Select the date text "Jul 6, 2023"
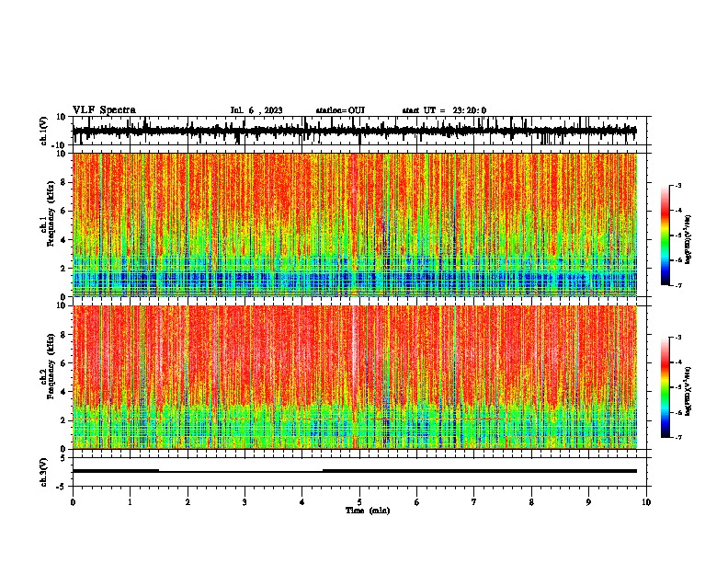The height and width of the screenshot is (563, 728). (256, 110)
